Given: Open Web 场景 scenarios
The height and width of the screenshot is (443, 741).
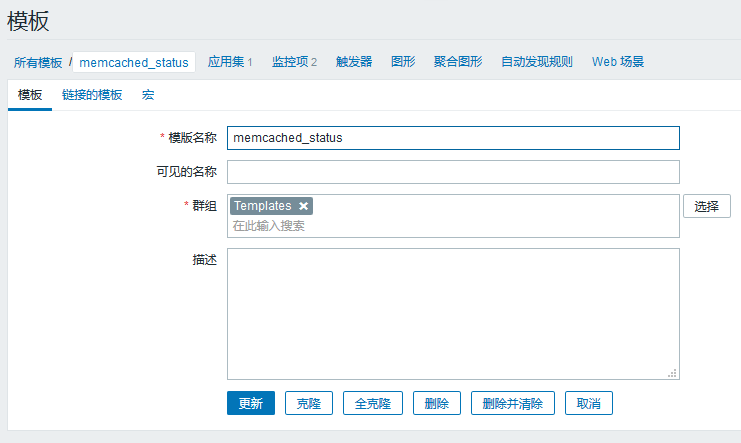Looking at the screenshot, I should point(618,62).
